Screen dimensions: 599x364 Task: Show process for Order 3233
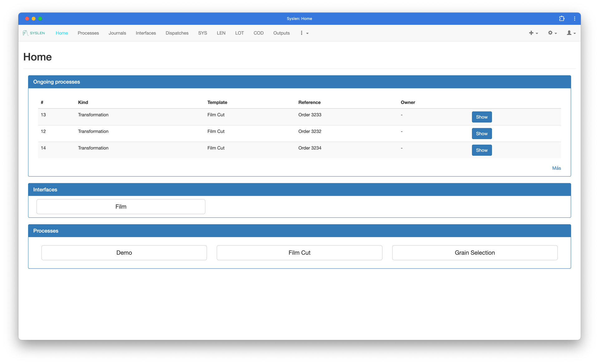481,117
